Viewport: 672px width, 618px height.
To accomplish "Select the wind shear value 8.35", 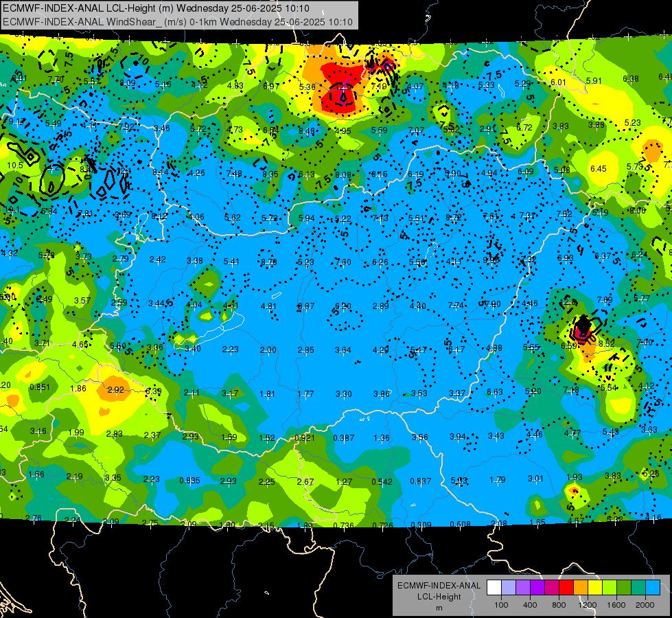I will click(270, 174).
